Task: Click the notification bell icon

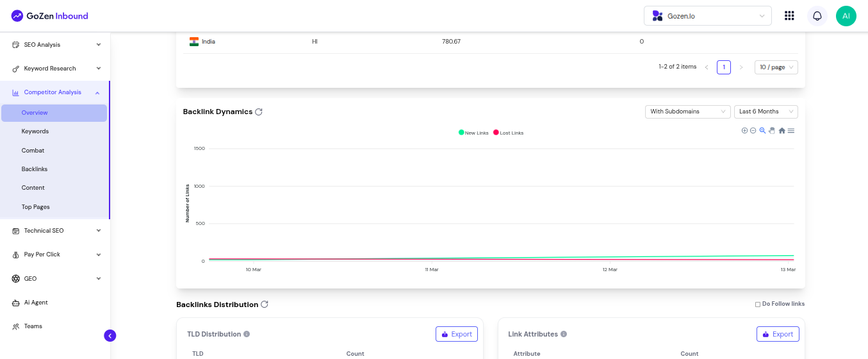Action: pyautogui.click(x=817, y=16)
